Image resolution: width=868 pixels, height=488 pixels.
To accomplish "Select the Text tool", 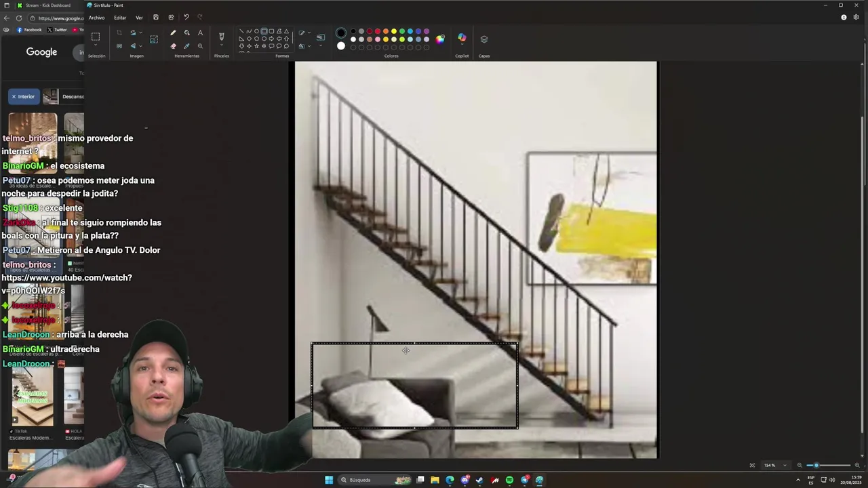I will (x=200, y=33).
